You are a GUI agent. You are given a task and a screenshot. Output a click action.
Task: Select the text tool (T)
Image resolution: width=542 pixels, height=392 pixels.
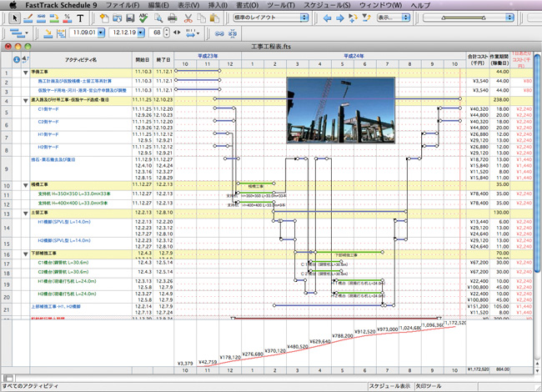79,18
